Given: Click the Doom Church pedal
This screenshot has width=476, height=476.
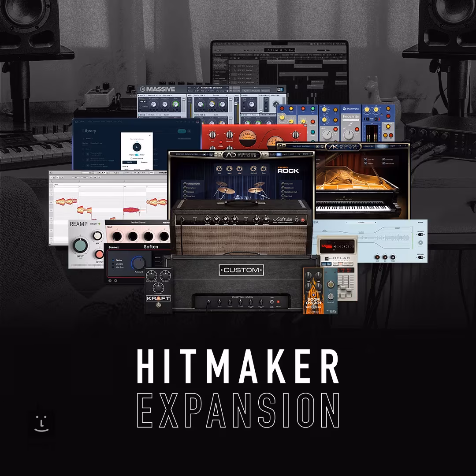Looking at the screenshot, I should [x=315, y=290].
